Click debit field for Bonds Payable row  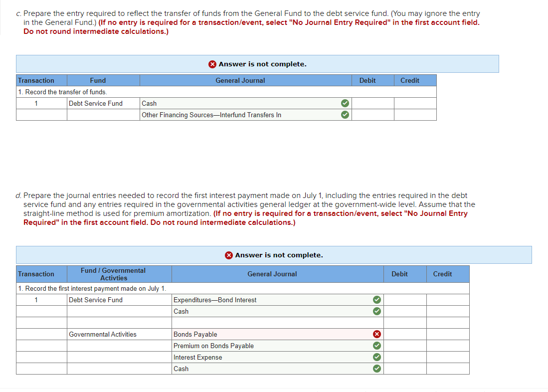pos(405,334)
